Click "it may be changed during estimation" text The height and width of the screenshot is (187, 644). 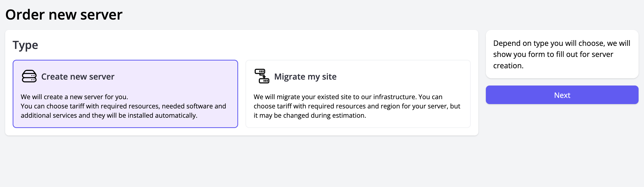click(x=310, y=115)
